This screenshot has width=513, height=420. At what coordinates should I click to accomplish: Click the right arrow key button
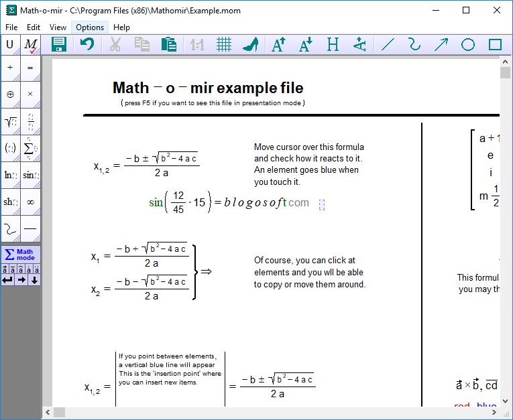pyautogui.click(x=21, y=280)
